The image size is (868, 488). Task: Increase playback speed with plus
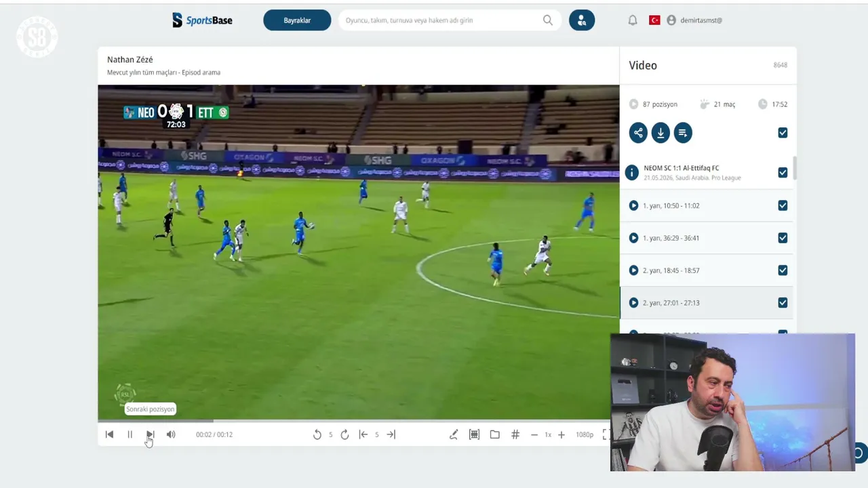click(x=561, y=434)
